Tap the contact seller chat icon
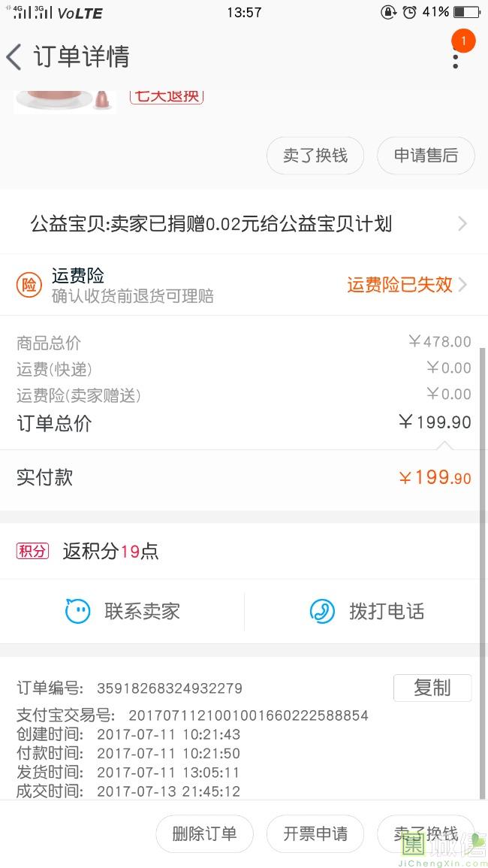 [x=78, y=611]
